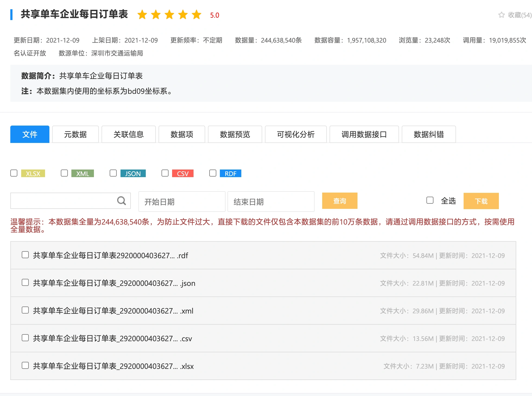Focus the file search input field

(x=62, y=201)
